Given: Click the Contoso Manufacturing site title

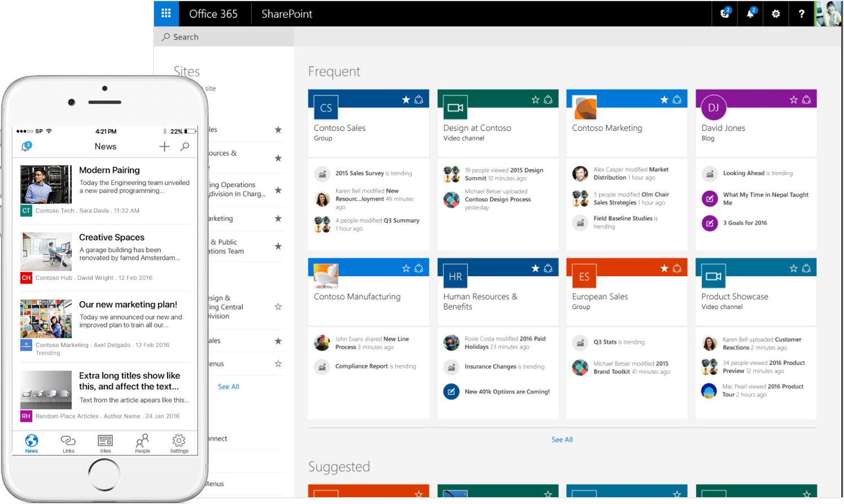Looking at the screenshot, I should point(357,297).
